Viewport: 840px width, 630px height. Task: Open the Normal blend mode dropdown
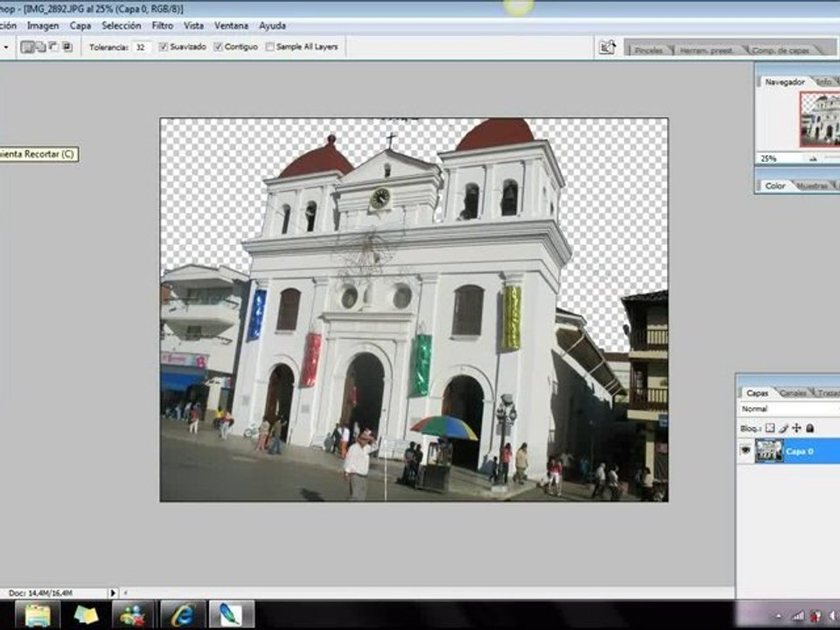(789, 409)
